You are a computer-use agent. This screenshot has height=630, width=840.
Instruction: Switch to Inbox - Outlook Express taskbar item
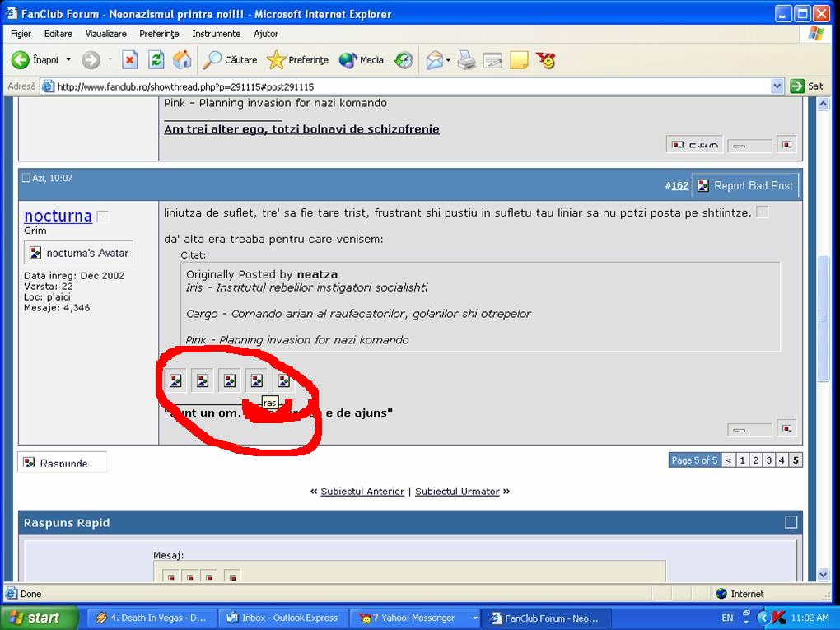pos(283,618)
